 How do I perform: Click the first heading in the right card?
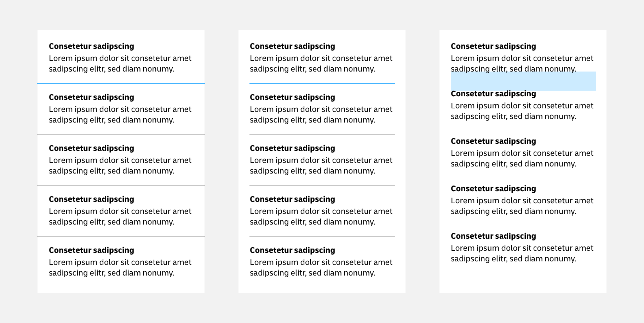tap(493, 46)
